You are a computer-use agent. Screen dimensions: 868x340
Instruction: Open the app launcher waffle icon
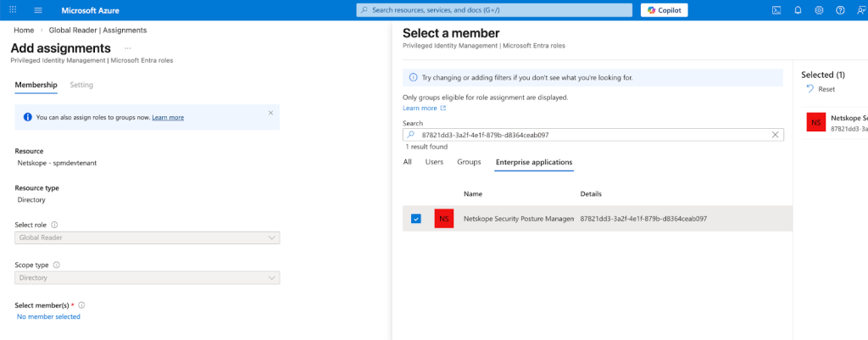[14, 10]
